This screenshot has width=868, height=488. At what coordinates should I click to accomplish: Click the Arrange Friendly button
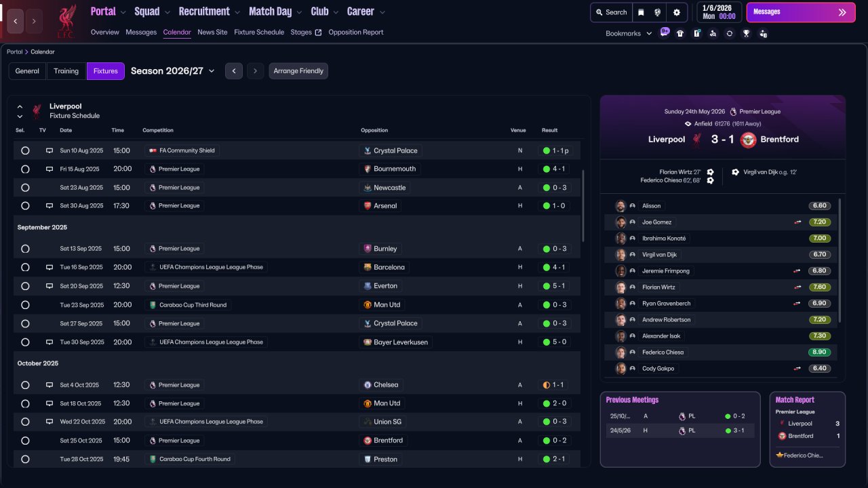tap(298, 71)
